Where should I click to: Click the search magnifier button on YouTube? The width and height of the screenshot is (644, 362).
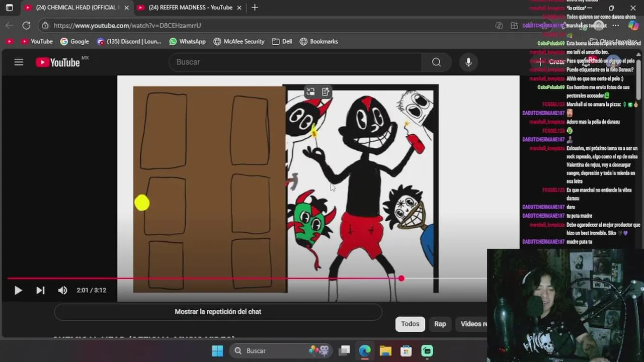point(436,62)
